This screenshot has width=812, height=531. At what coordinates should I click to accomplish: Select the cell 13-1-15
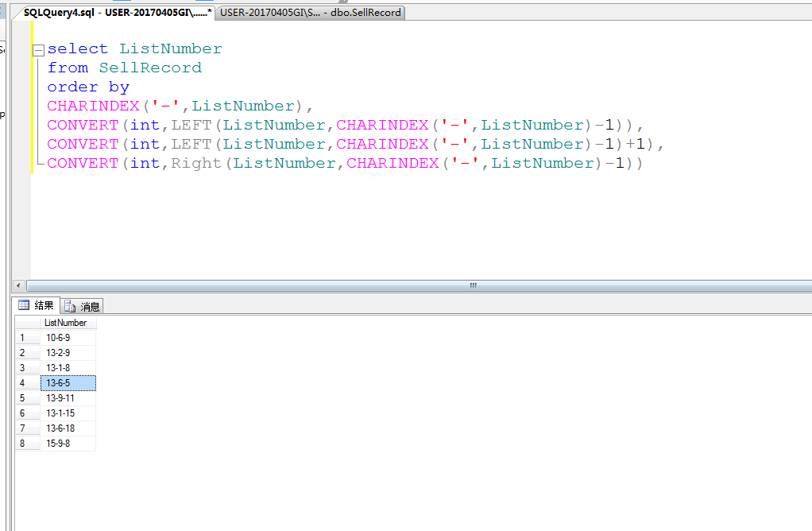point(68,413)
